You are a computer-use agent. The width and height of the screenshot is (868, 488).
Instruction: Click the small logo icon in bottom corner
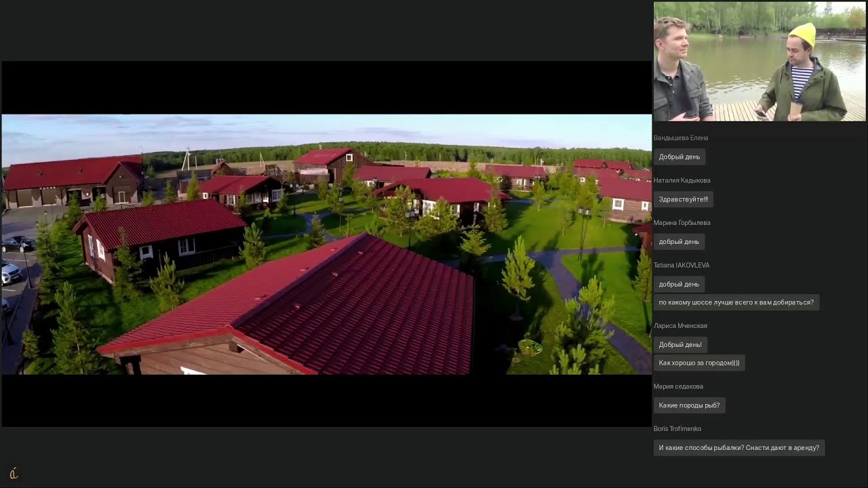[14, 473]
